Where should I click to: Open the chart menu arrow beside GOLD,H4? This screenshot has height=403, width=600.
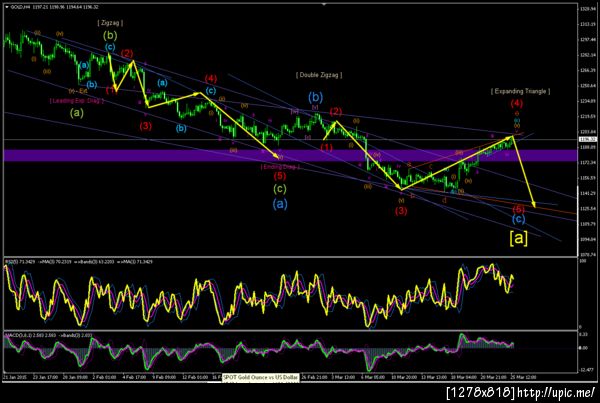(x=7, y=7)
